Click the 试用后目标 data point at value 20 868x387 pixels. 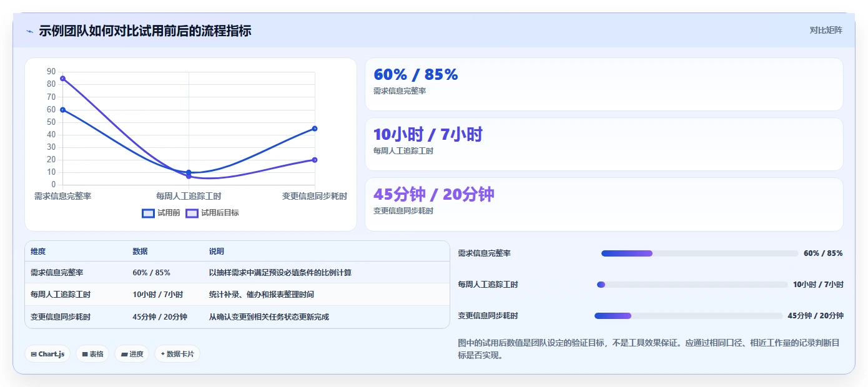click(x=315, y=160)
